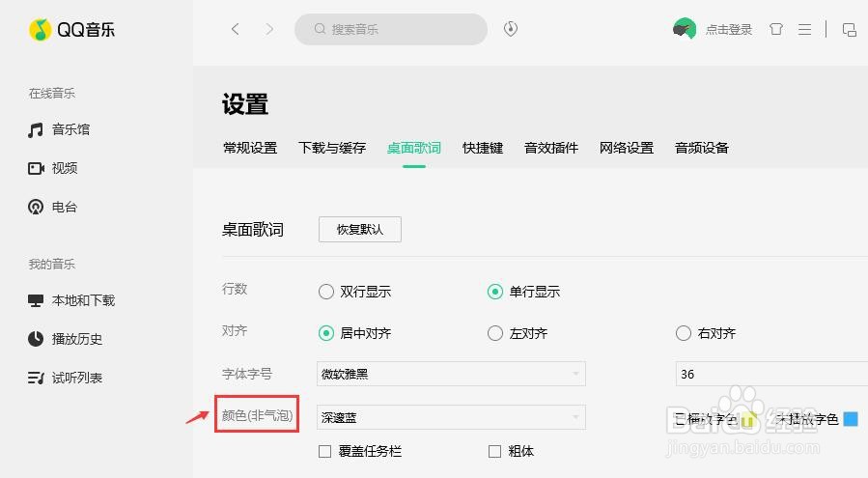Enable the 覆盖任务栏 checkbox
The height and width of the screenshot is (478, 868).
(x=325, y=451)
